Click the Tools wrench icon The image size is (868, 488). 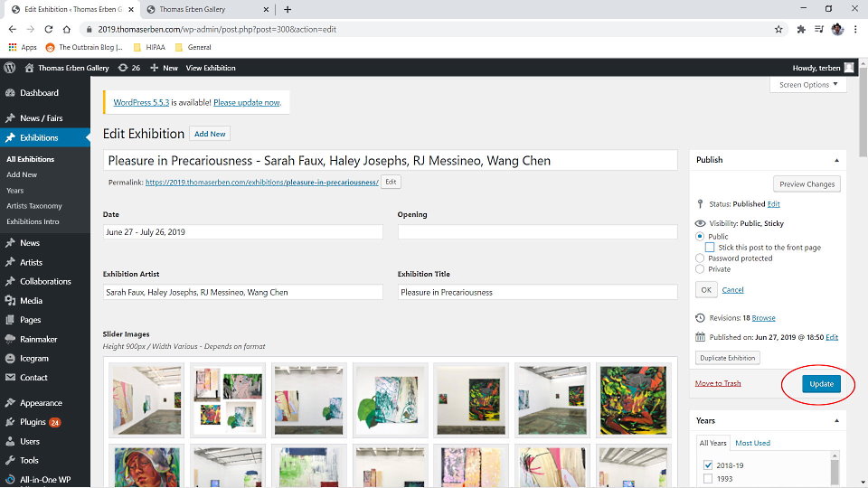[x=10, y=460]
